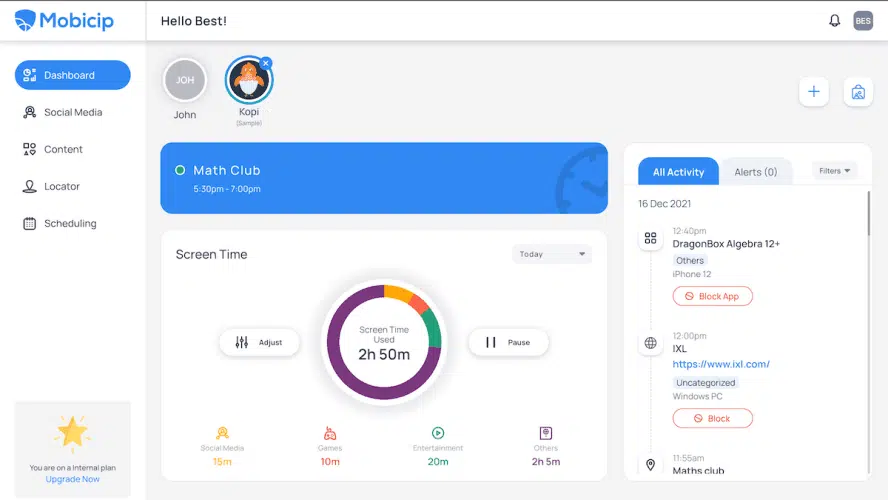Click the Entertainment play icon

pyautogui.click(x=438, y=433)
